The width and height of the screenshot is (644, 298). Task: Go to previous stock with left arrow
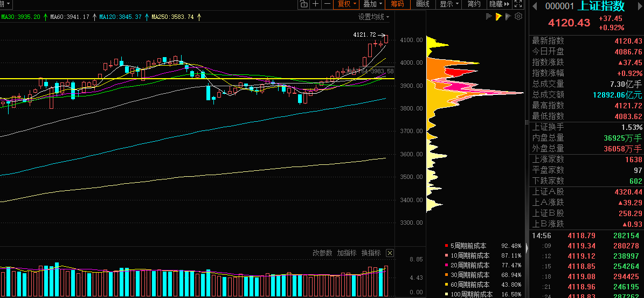[535, 6]
